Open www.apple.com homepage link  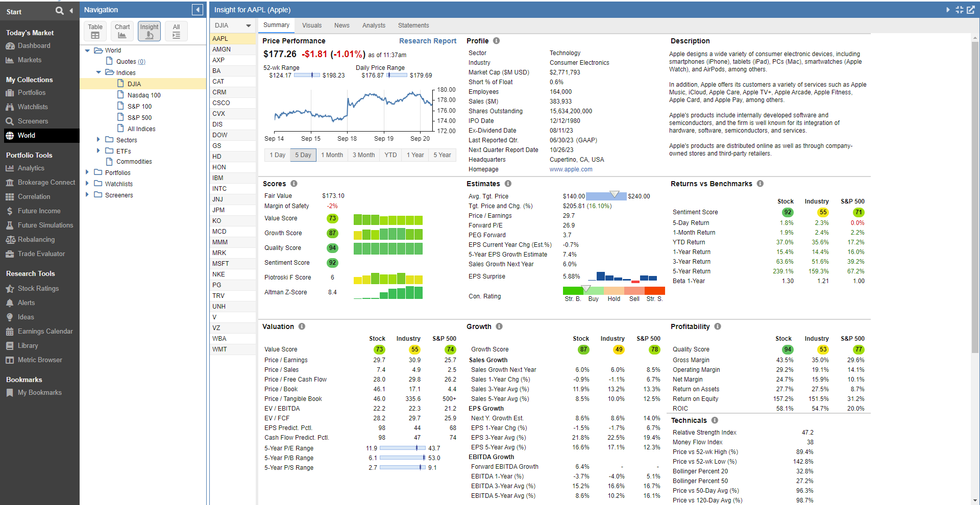tap(571, 169)
